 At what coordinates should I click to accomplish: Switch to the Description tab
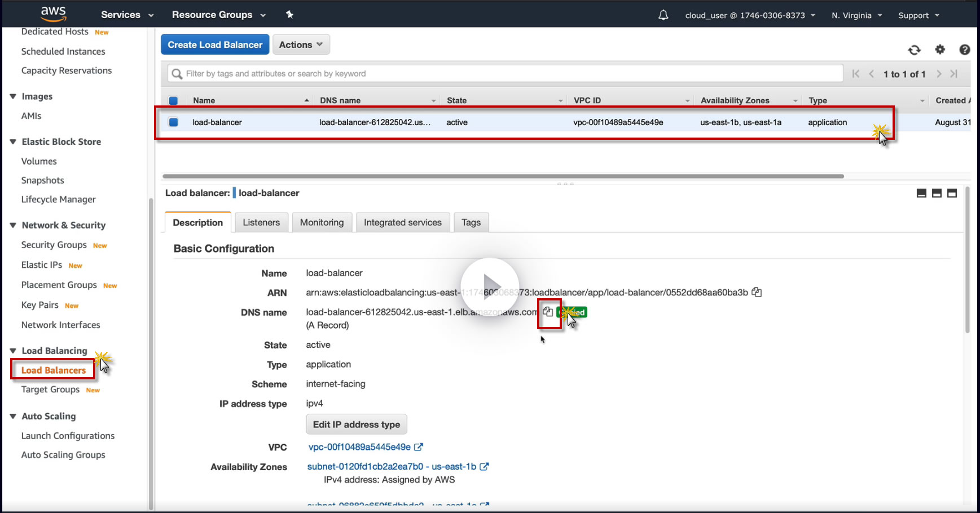pos(198,223)
